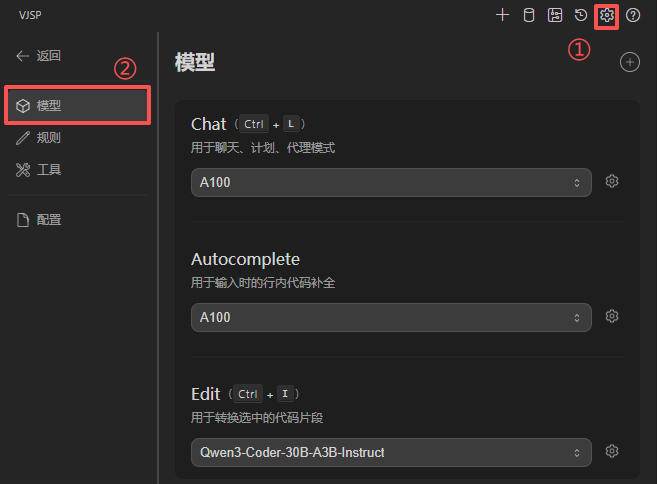Open the database cylinder icon in toolbar
Image resolution: width=657 pixels, height=484 pixels.
[529, 15]
